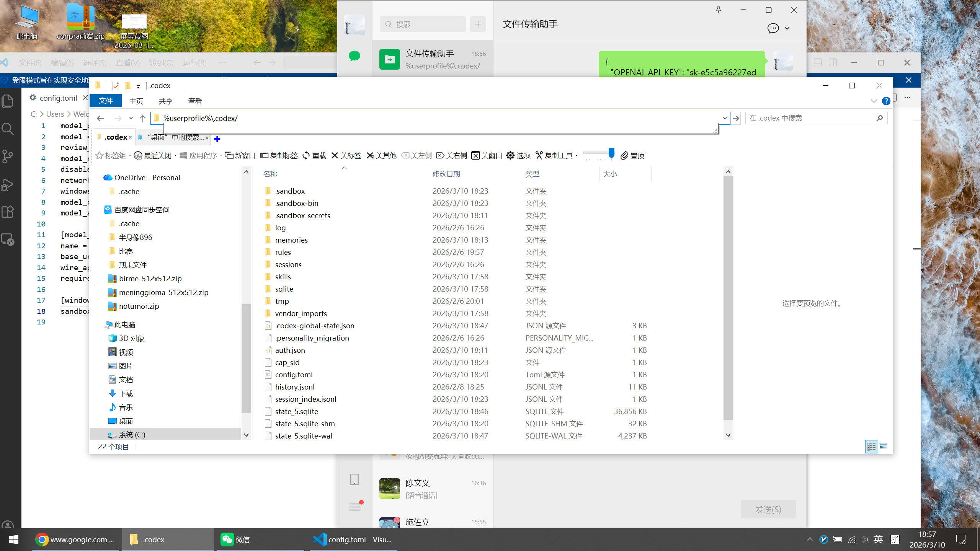This screenshot has height=551, width=980.
Task: Click the Send (发送) button in WeChat
Action: (x=768, y=509)
